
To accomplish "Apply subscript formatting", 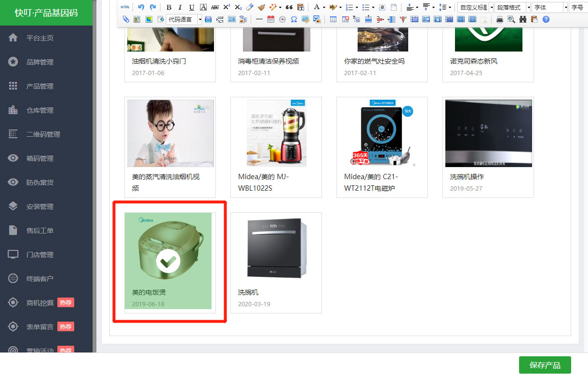I will [238, 7].
